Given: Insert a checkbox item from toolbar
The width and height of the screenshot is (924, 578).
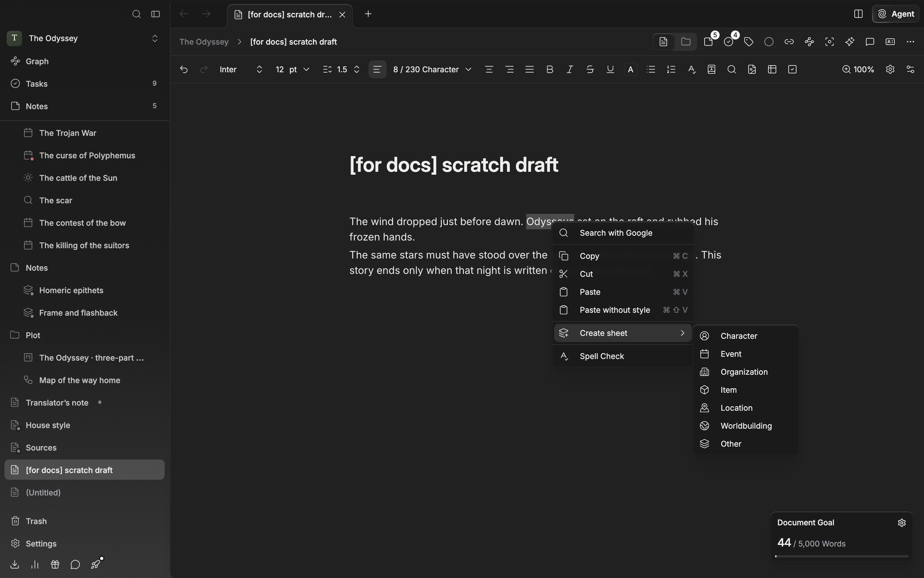Looking at the screenshot, I should coord(792,70).
